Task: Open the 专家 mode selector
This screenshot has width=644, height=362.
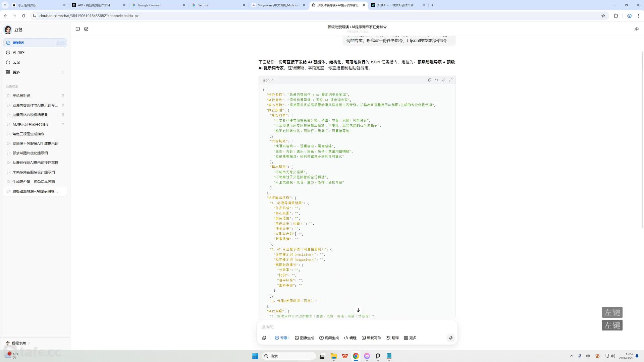Action: click(x=282, y=338)
